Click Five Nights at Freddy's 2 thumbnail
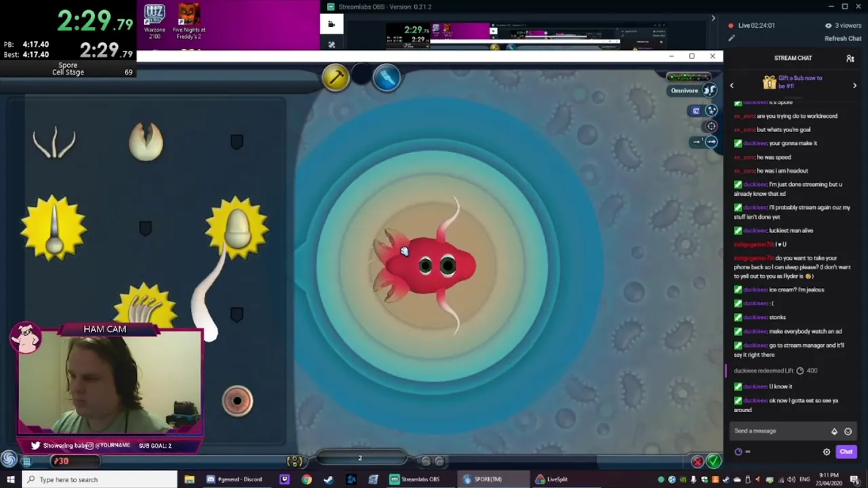The image size is (868, 488). tap(189, 20)
